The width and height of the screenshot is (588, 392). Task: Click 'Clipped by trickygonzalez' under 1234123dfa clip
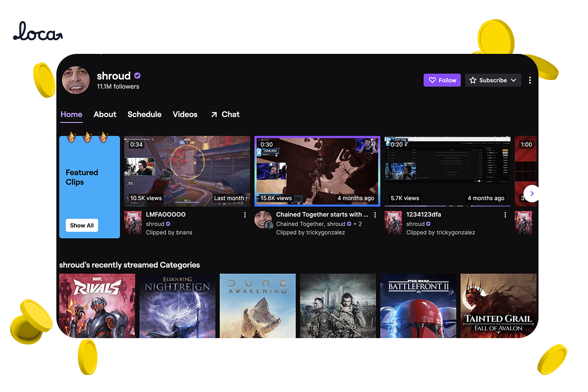441,233
